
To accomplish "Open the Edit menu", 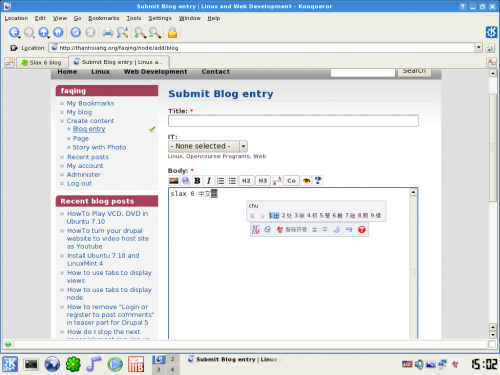I will coord(40,18).
